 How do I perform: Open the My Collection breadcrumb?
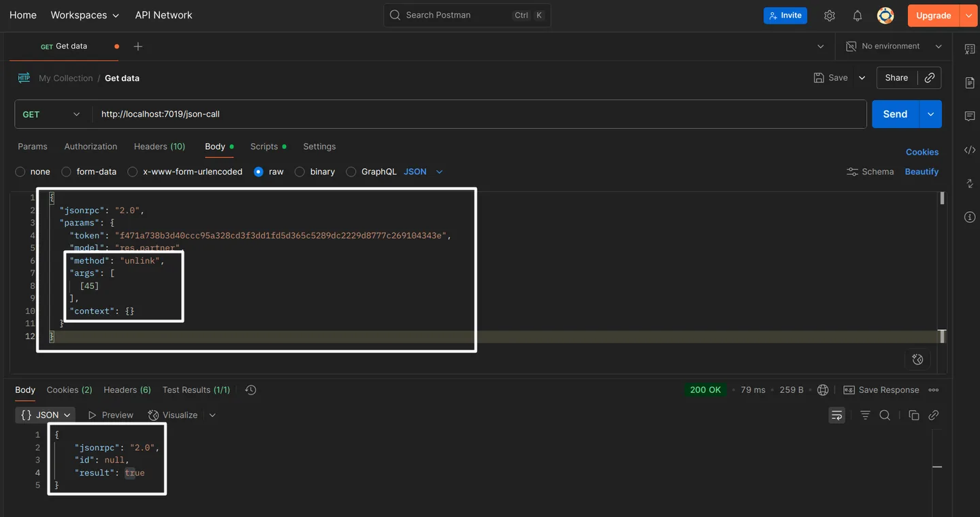[65, 78]
